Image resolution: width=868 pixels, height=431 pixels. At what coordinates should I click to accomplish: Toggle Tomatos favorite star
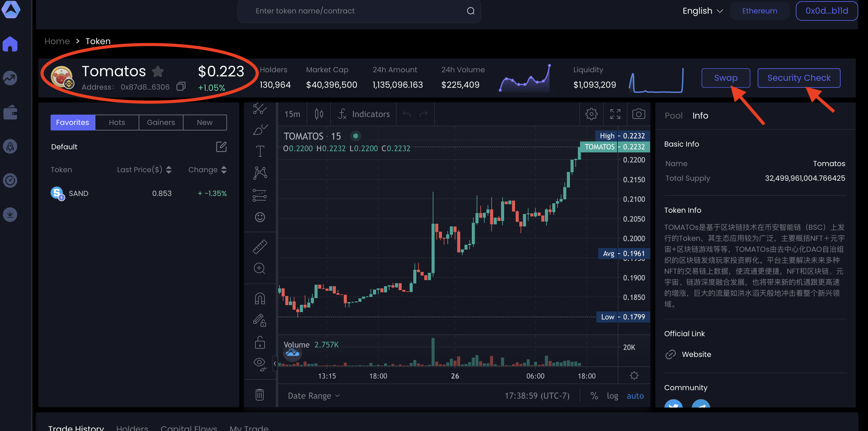tap(158, 71)
